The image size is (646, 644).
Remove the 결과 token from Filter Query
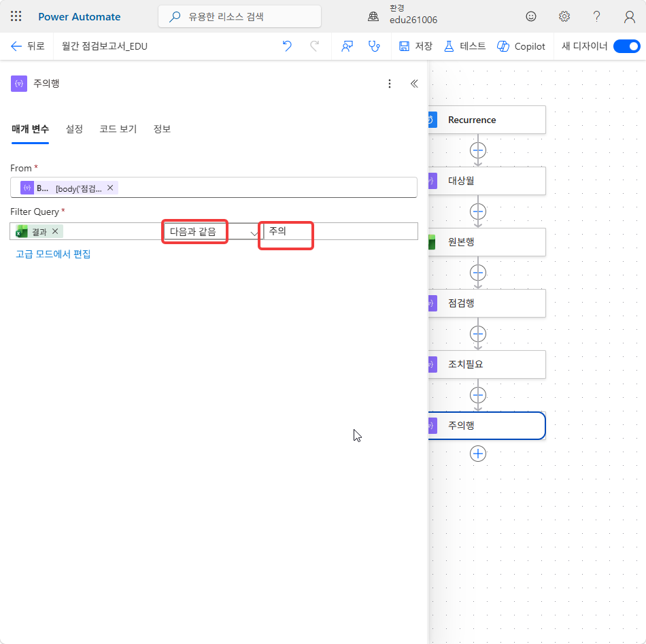(55, 231)
